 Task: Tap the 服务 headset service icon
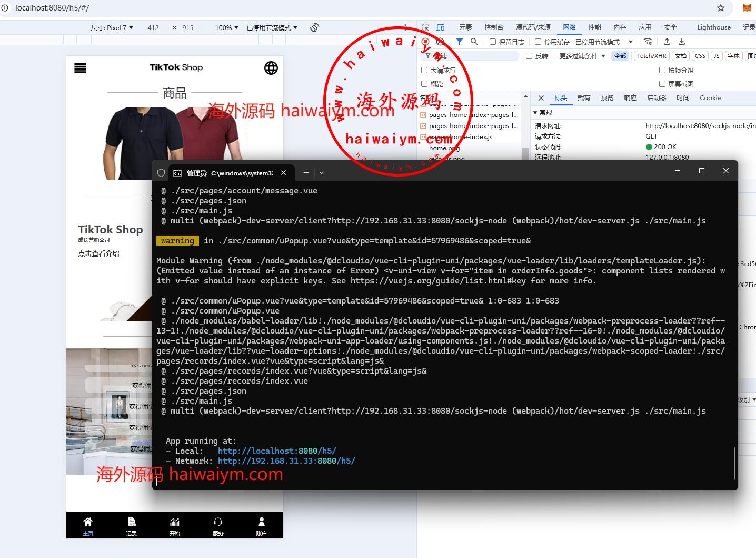218,522
